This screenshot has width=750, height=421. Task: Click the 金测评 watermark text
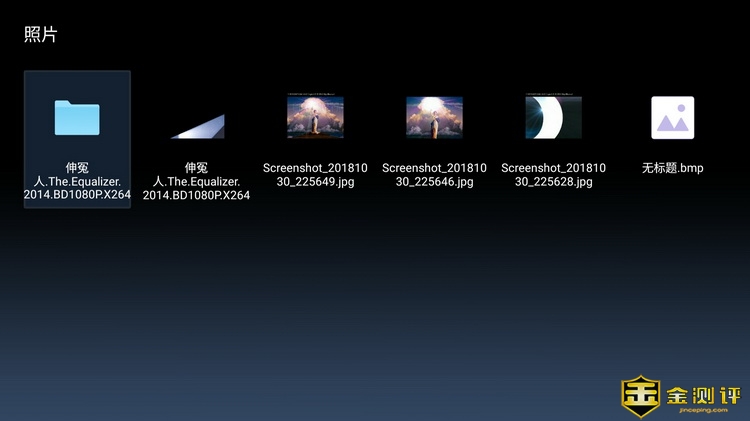pos(703,392)
